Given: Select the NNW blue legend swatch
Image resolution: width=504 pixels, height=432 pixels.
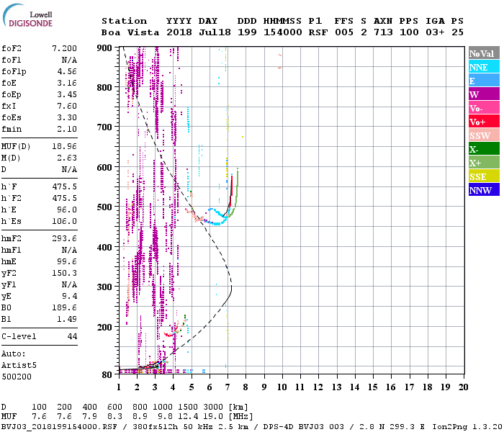Looking at the screenshot, I should coord(484,189).
